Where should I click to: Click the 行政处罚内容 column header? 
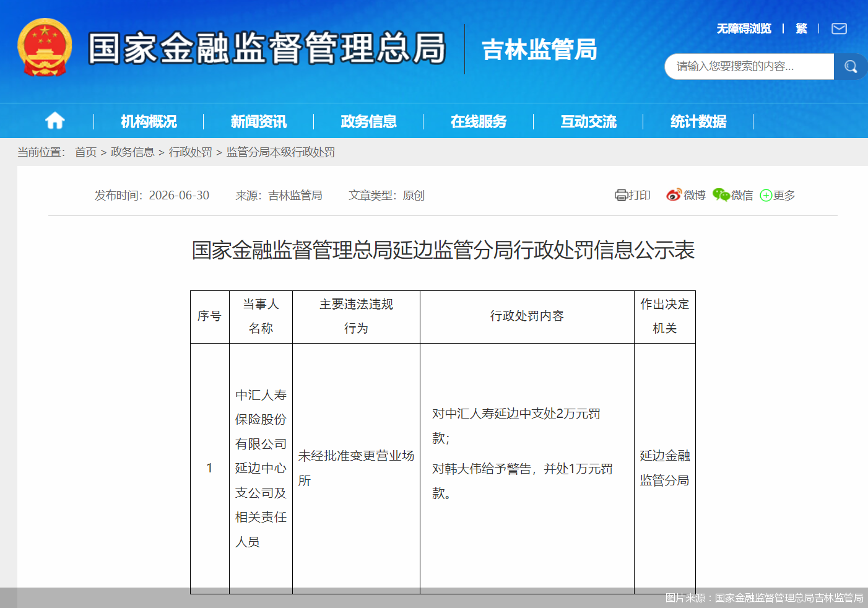[527, 316]
